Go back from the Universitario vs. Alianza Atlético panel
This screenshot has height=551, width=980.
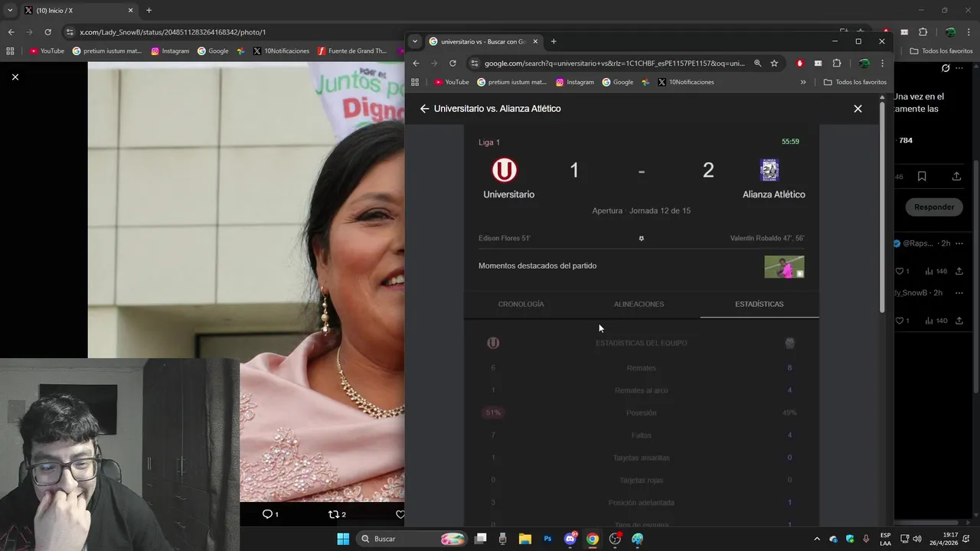[424, 109]
